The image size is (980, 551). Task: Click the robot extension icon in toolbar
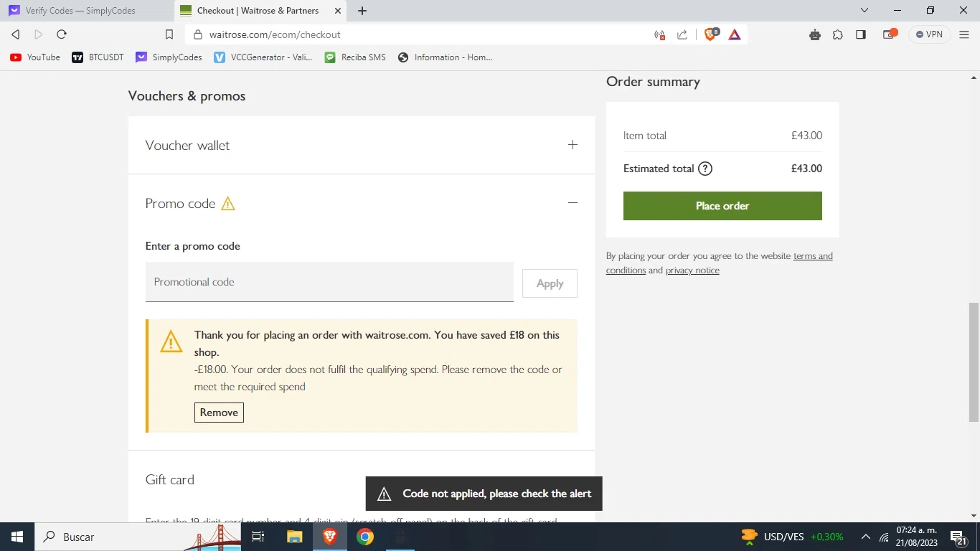point(815,34)
